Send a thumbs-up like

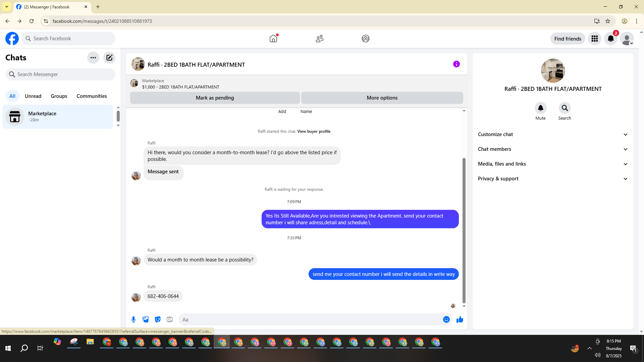pyautogui.click(x=460, y=319)
